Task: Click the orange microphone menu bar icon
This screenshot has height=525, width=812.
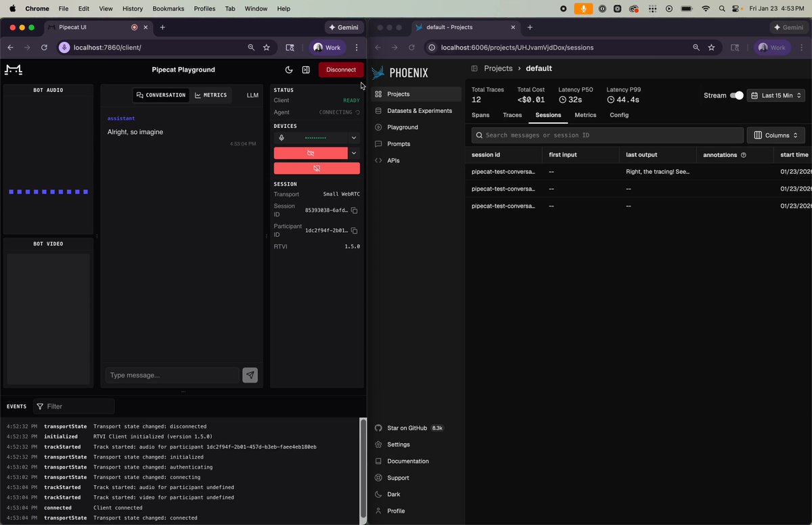Action: 582,9
